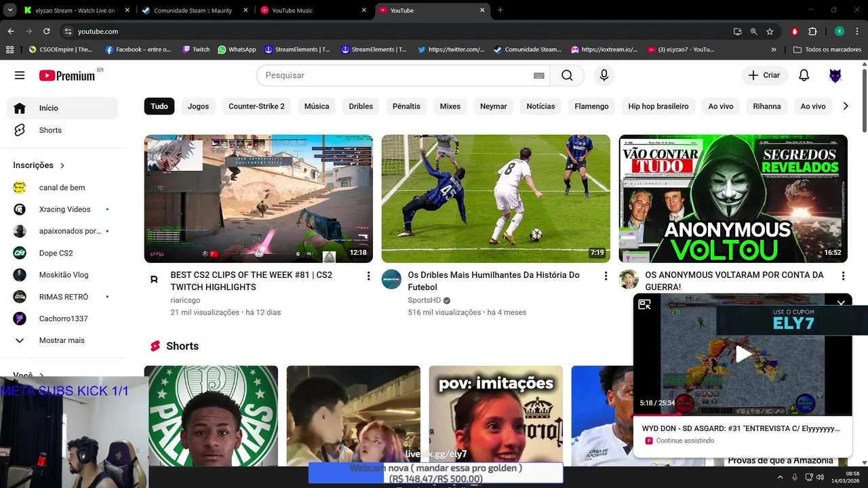Viewport: 868px width, 488px height.
Task: Select the Música filter chip
Action: (317, 106)
